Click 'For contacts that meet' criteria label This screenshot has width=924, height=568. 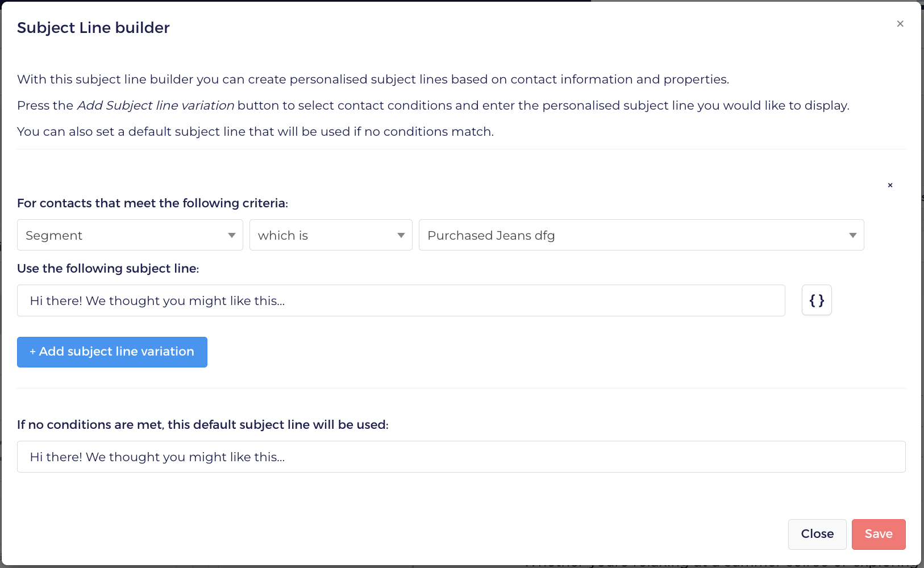(x=152, y=203)
